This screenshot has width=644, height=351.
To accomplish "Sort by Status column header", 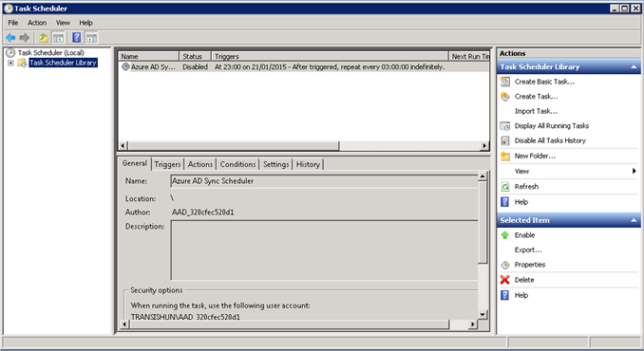I will point(195,56).
